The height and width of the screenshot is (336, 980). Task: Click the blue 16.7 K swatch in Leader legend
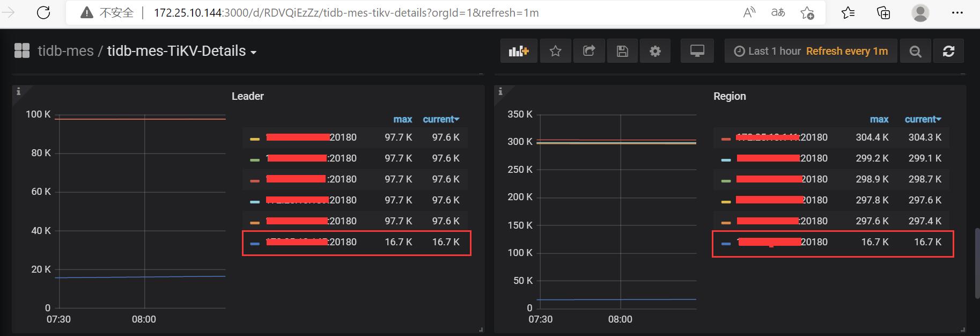(x=255, y=244)
